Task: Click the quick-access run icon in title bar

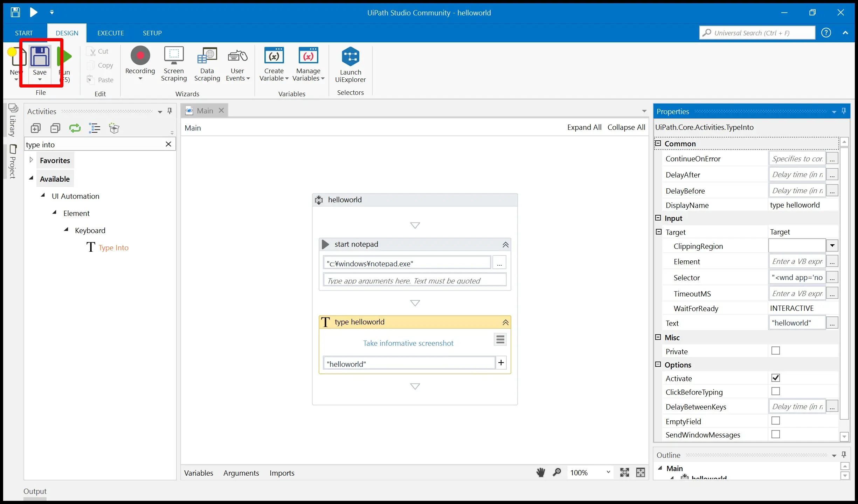Action: 34,13
